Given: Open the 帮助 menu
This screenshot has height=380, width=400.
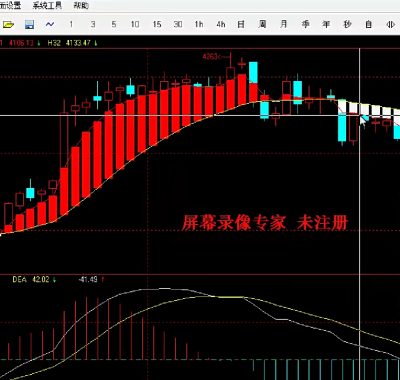Looking at the screenshot, I should pos(81,5).
